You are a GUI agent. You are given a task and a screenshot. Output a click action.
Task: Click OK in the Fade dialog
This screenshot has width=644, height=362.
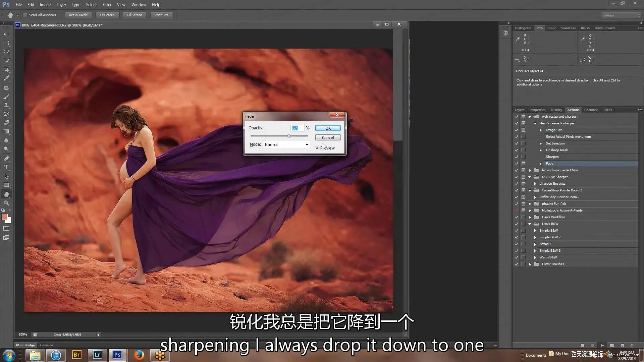(328, 128)
